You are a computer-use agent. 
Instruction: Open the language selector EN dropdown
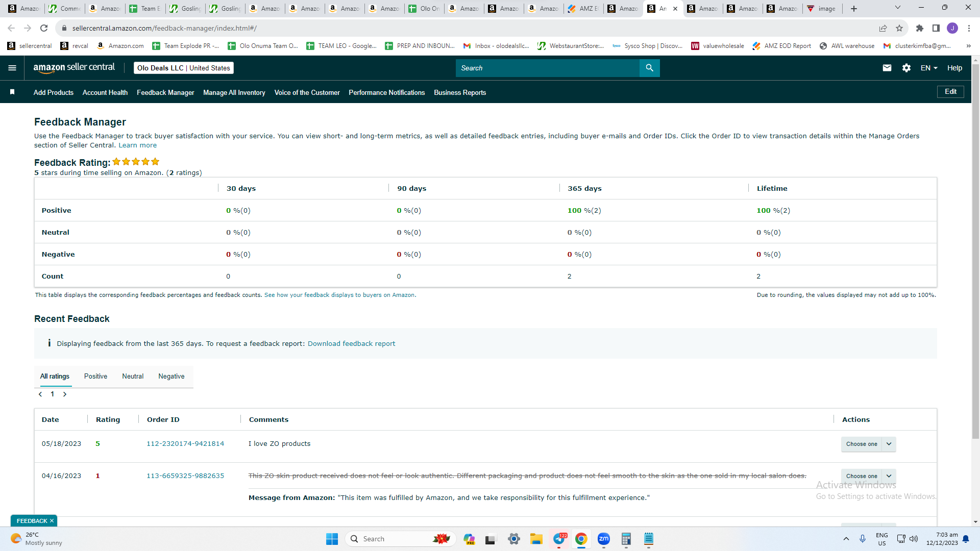tap(929, 68)
